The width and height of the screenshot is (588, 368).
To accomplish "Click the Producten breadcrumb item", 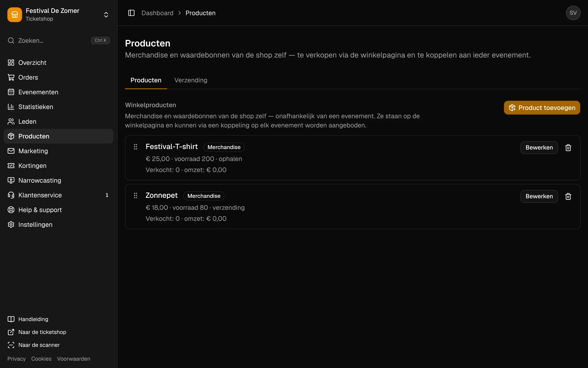I will point(201,13).
